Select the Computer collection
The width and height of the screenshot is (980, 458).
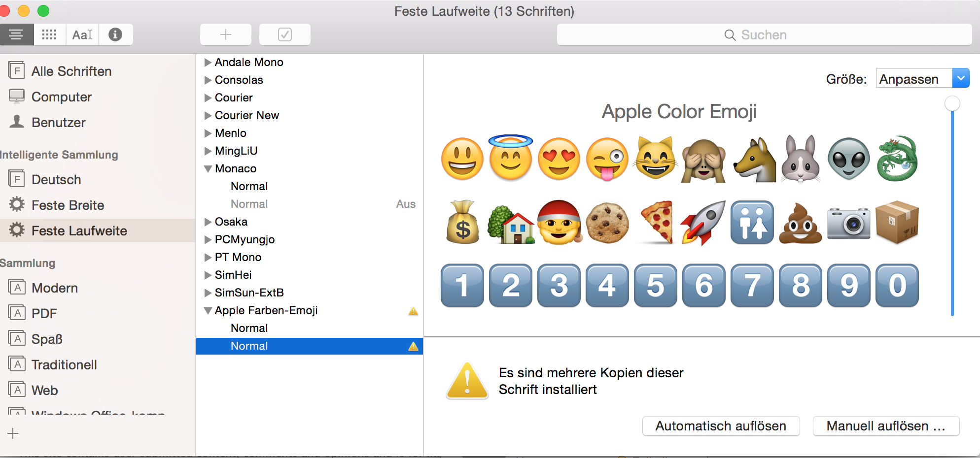98,97
